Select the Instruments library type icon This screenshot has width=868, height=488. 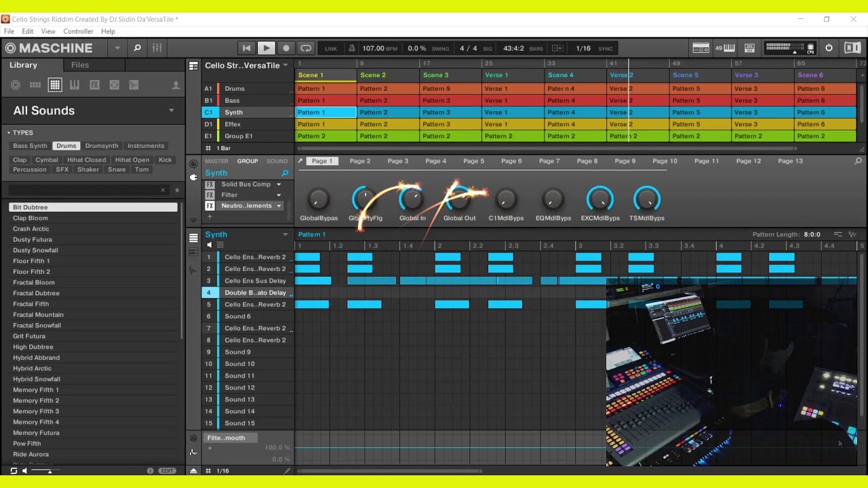click(75, 85)
